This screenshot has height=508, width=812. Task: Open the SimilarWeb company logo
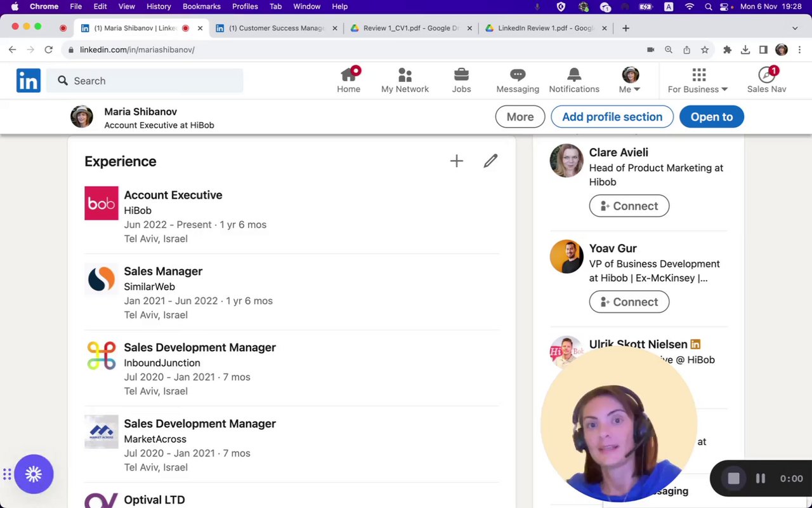click(x=101, y=279)
